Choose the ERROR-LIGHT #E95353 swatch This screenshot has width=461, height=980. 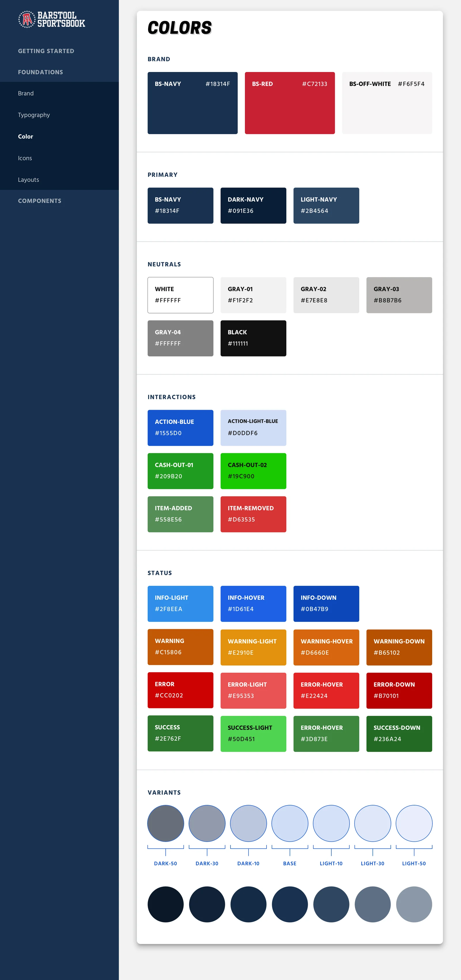coord(253,691)
